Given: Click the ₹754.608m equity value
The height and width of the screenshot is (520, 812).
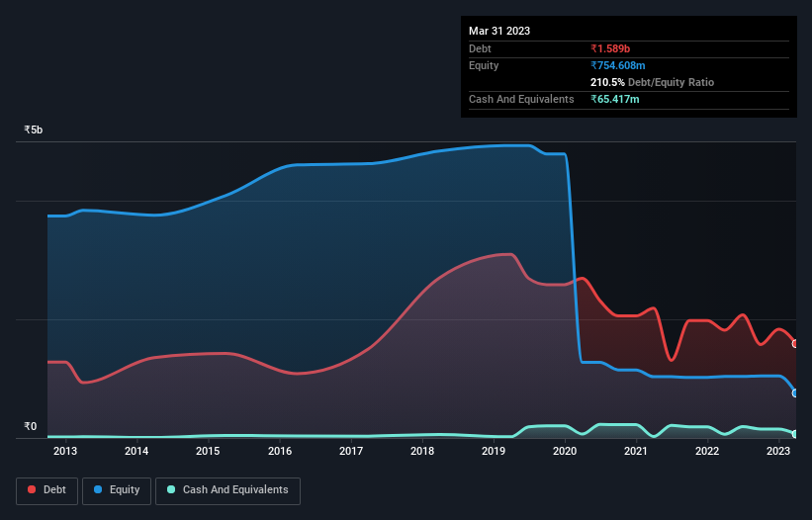Looking at the screenshot, I should tap(618, 65).
